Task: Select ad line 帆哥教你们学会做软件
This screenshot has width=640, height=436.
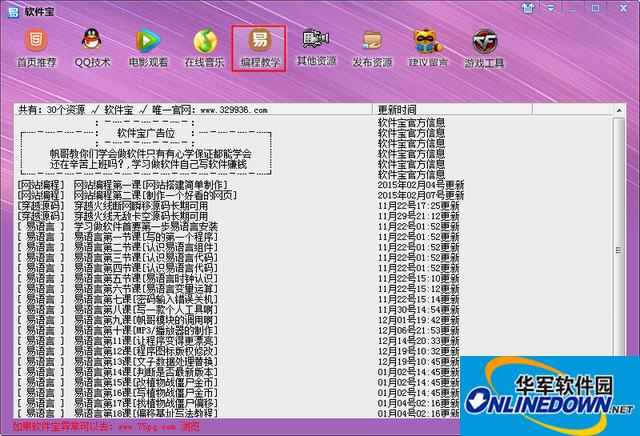Action: pos(151,154)
